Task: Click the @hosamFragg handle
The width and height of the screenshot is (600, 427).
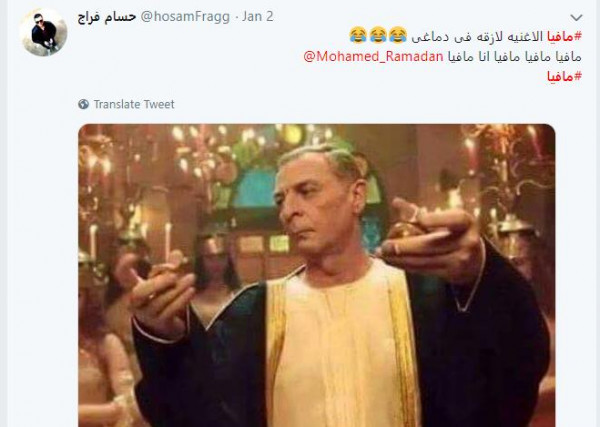Action: (185, 17)
